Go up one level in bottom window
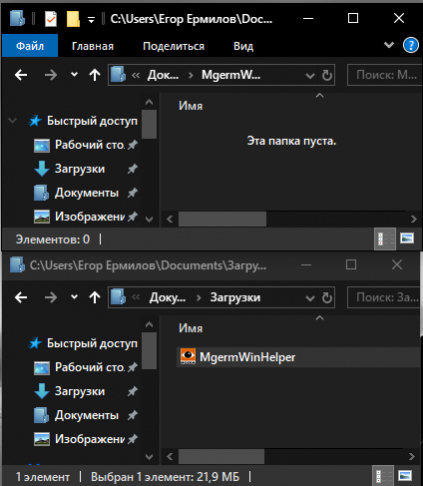 95,297
